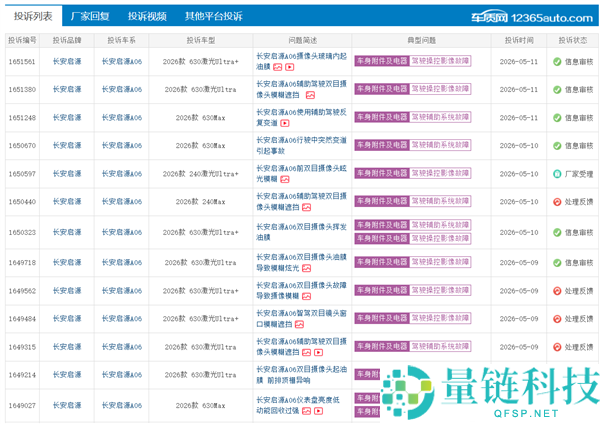The width and height of the screenshot is (600, 424).
Task: Click complaint number 1649214
Action: tap(22, 375)
